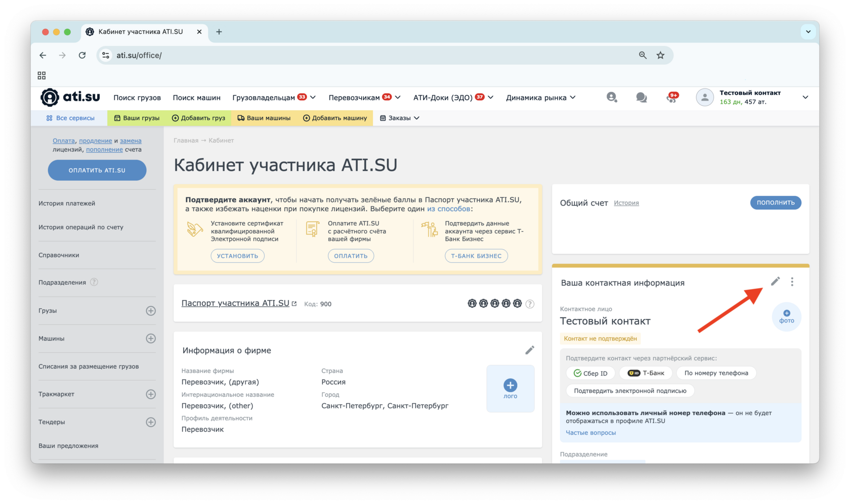Expand the Тестовый контакт account menu
850x504 pixels.
[805, 97]
